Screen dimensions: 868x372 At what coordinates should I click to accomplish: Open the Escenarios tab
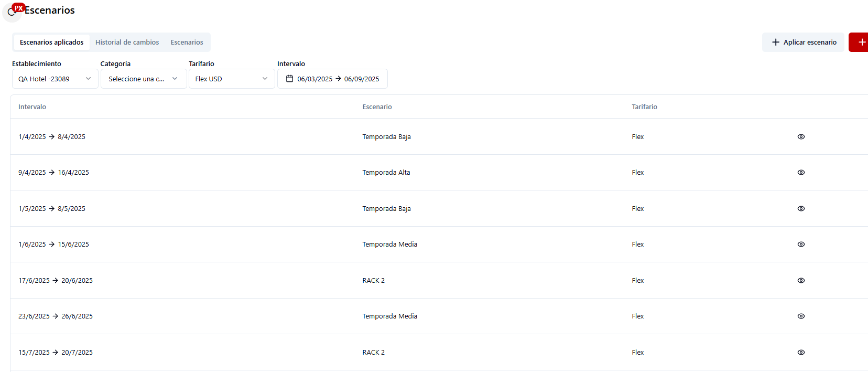tap(187, 42)
